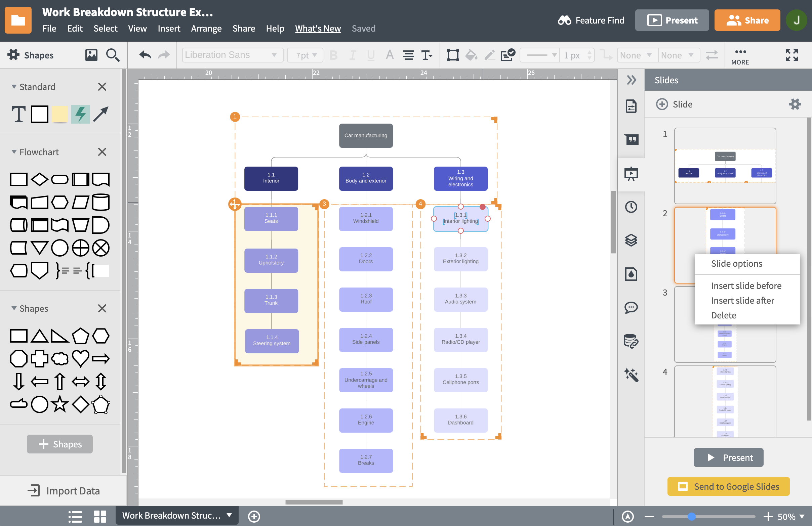Click the Shape outline tool icon
This screenshot has height=526, width=812.
pos(452,55)
